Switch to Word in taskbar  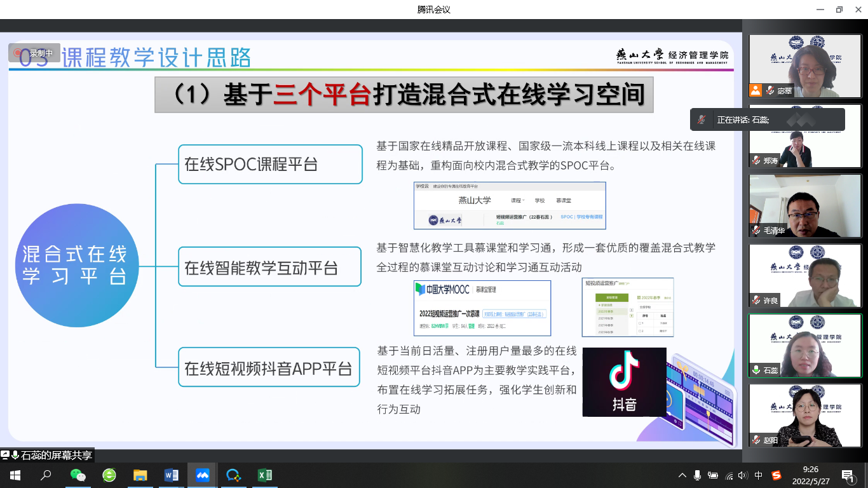(171, 475)
